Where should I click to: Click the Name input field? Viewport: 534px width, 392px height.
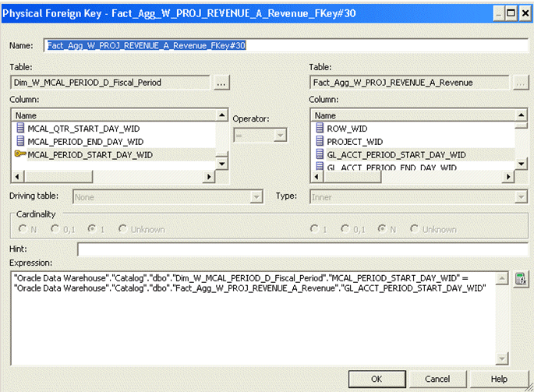(286, 45)
